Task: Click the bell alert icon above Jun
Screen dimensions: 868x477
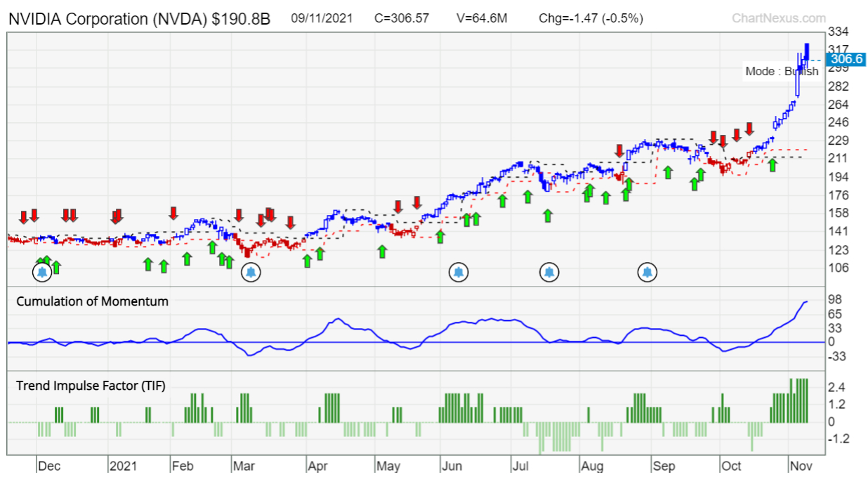Action: [x=459, y=271]
